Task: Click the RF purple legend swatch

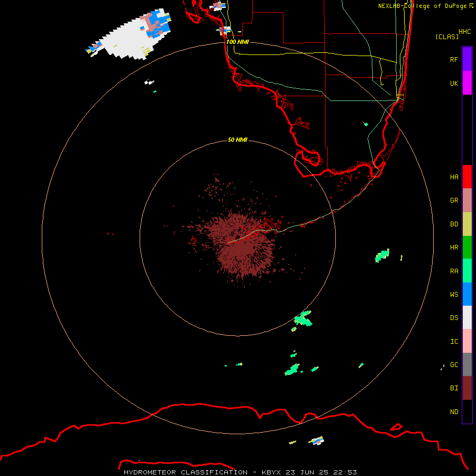Action: pyautogui.click(x=467, y=59)
